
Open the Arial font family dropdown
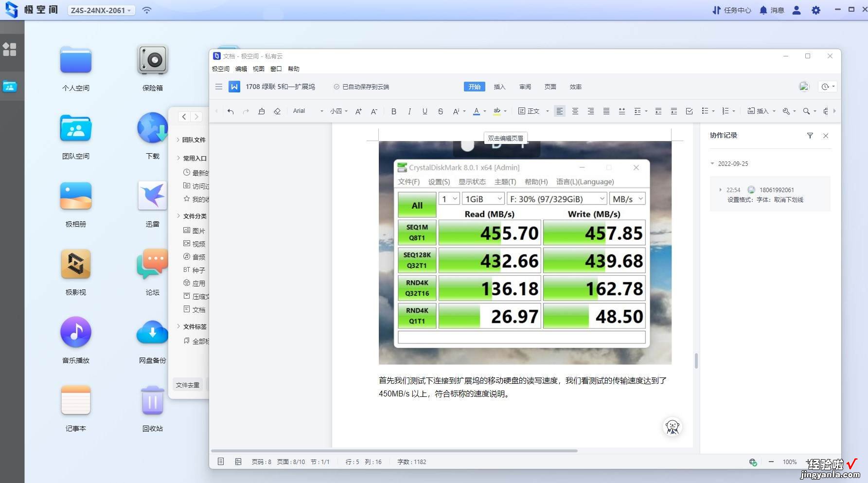point(308,111)
